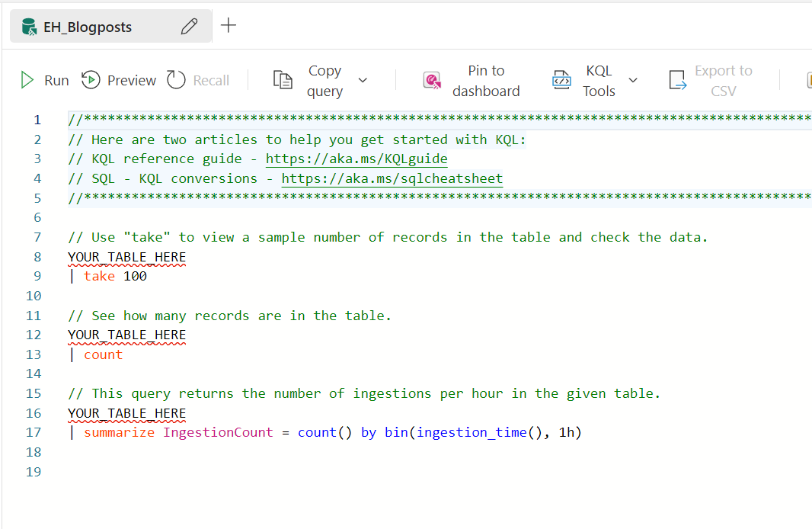Click the Run button label
Screen dimensions: 812x529
point(55,79)
